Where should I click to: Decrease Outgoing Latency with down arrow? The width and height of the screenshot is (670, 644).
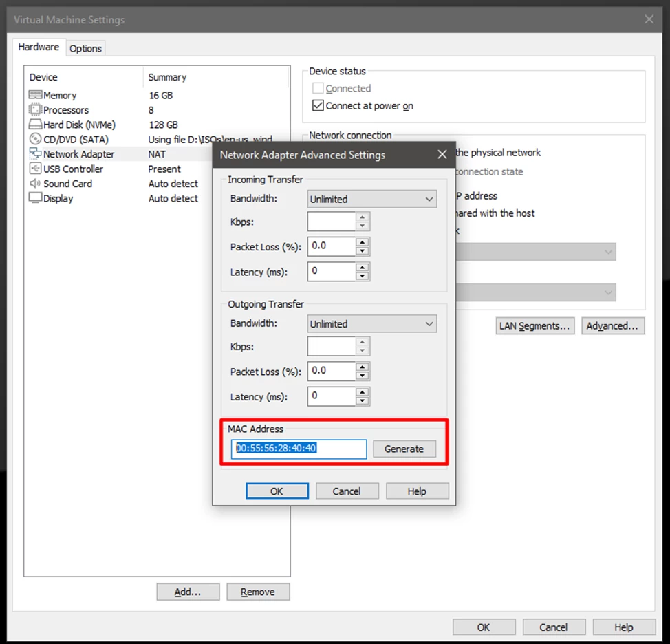(363, 400)
